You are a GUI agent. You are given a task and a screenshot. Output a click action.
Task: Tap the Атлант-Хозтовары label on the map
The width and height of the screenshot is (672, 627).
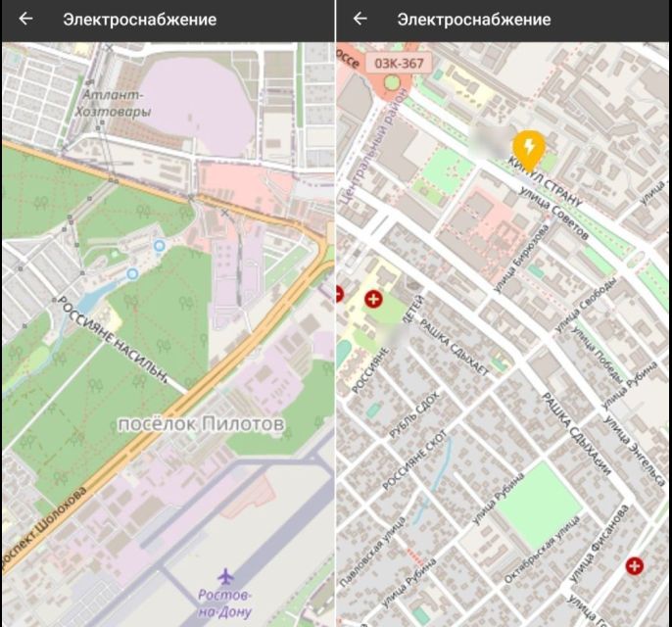click(x=118, y=104)
